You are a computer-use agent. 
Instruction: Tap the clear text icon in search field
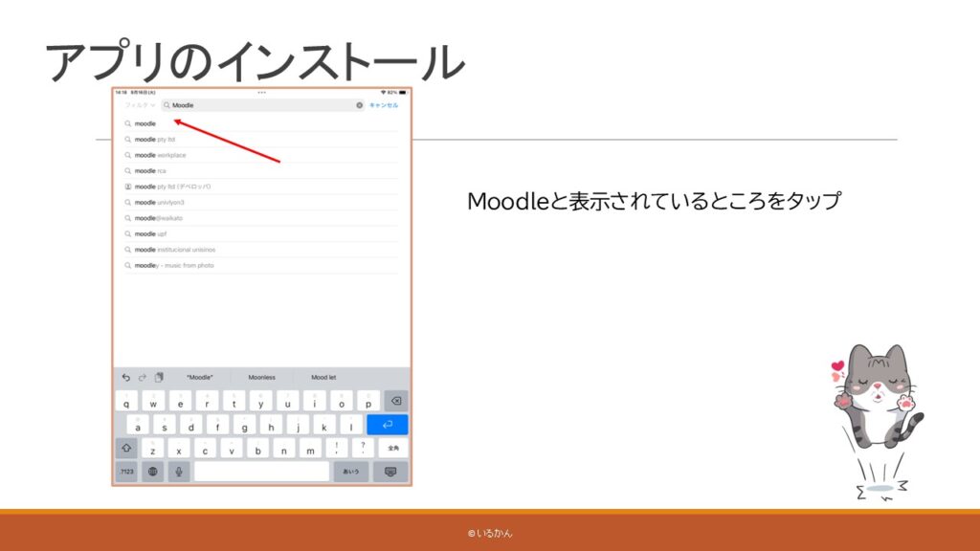(360, 105)
